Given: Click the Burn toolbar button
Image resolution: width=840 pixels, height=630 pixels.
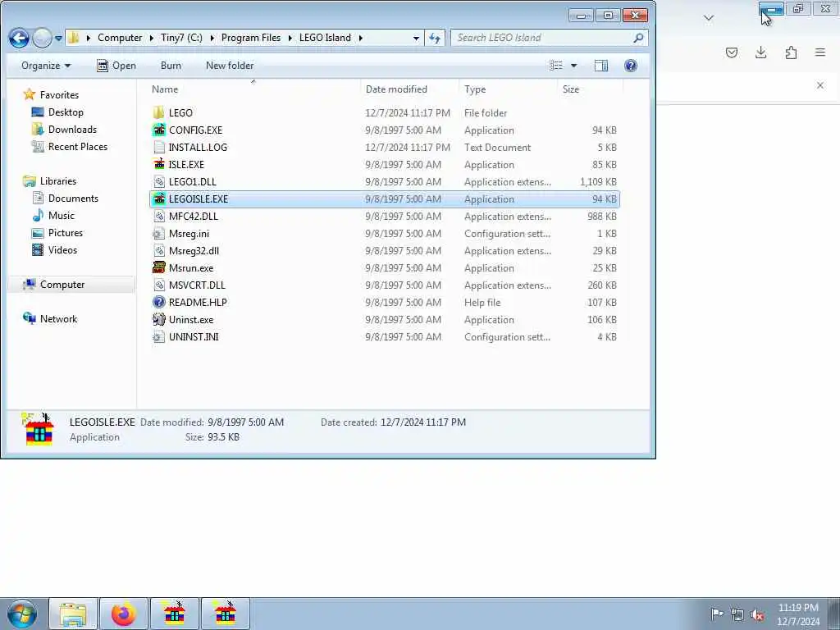Looking at the screenshot, I should tap(171, 66).
